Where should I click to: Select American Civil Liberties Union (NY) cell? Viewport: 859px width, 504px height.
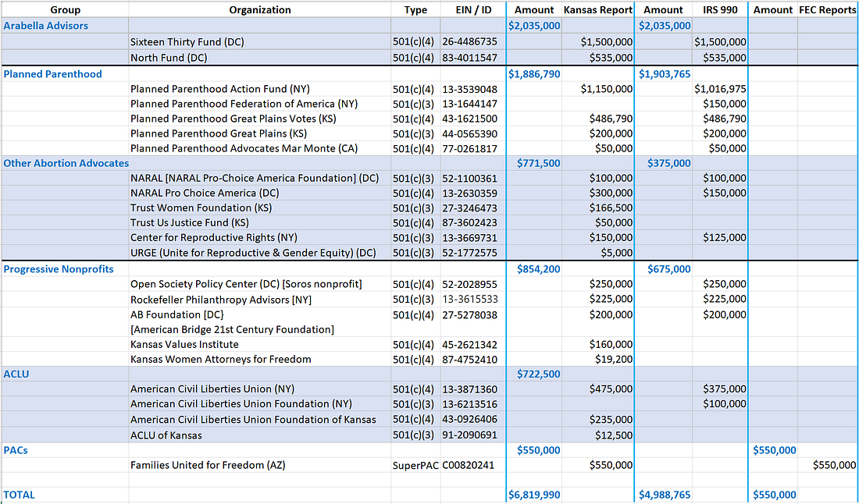(260, 389)
